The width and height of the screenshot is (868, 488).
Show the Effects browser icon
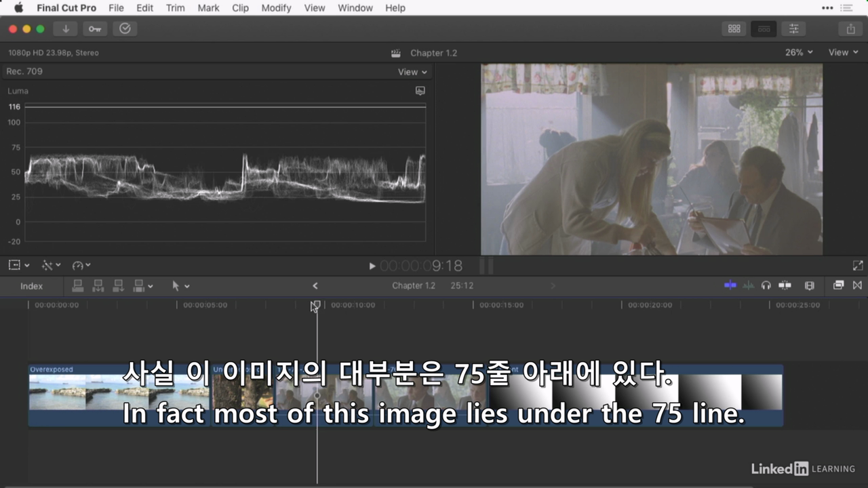(x=839, y=285)
